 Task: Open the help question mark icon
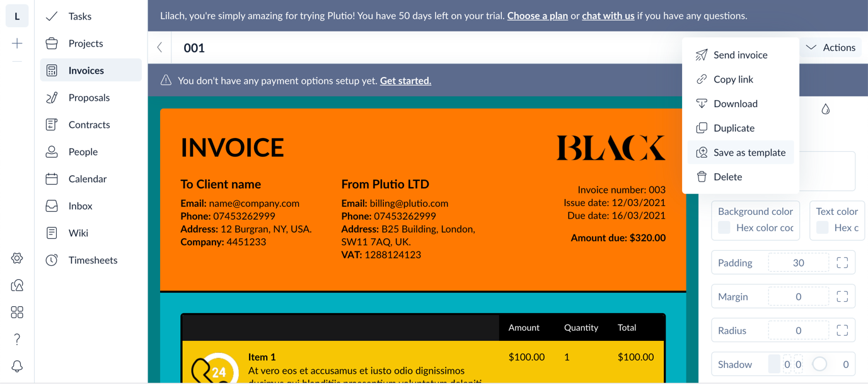point(17,340)
